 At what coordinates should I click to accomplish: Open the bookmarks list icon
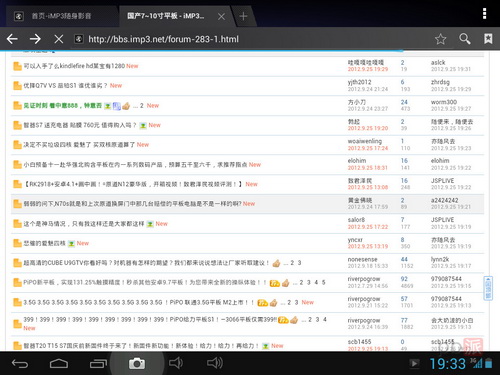point(488,39)
